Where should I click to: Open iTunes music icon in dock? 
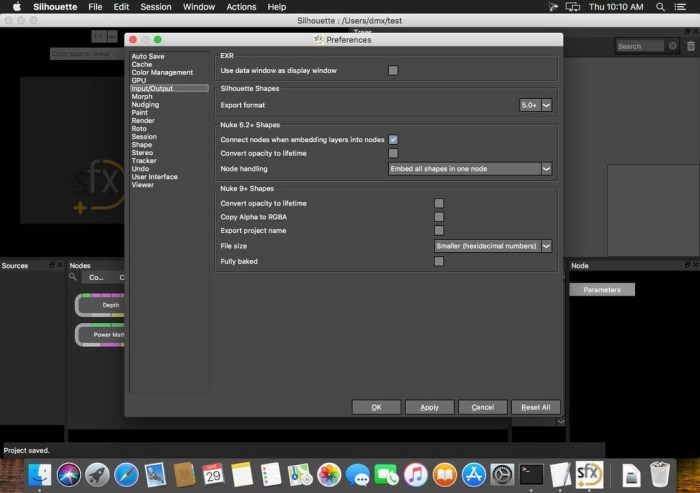(416, 475)
